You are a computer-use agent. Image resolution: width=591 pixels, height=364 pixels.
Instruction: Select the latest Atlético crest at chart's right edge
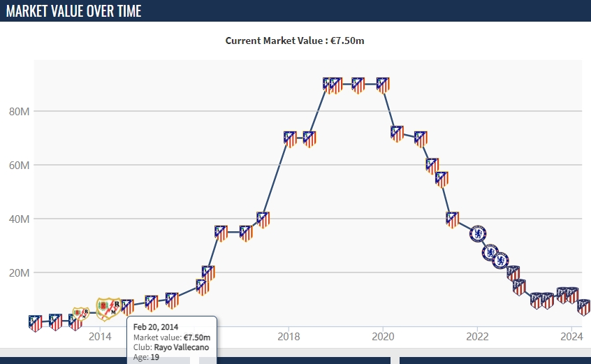pos(585,307)
